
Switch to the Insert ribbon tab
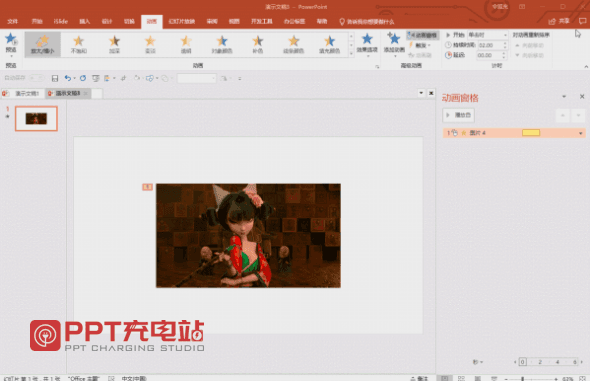click(x=85, y=21)
